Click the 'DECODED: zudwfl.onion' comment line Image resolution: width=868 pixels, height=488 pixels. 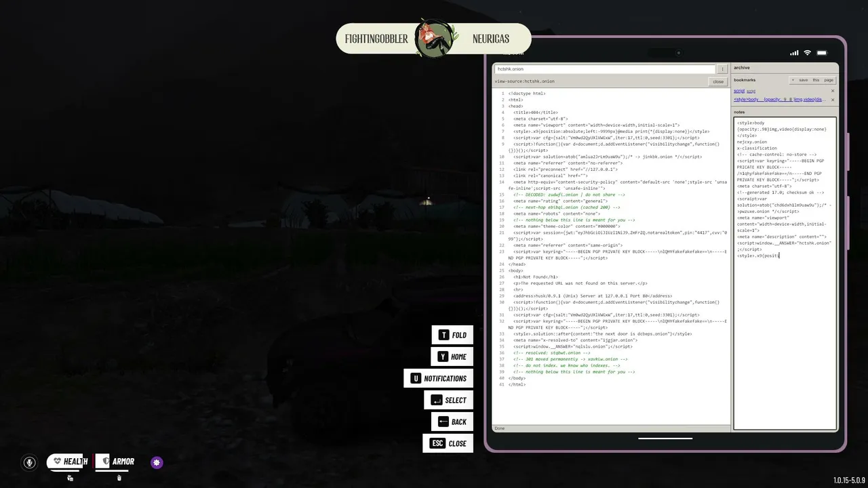569,195
